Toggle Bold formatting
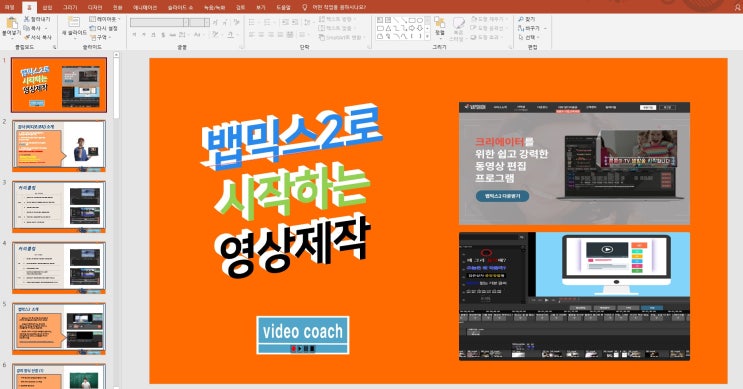The image size is (743, 389). click(x=135, y=35)
